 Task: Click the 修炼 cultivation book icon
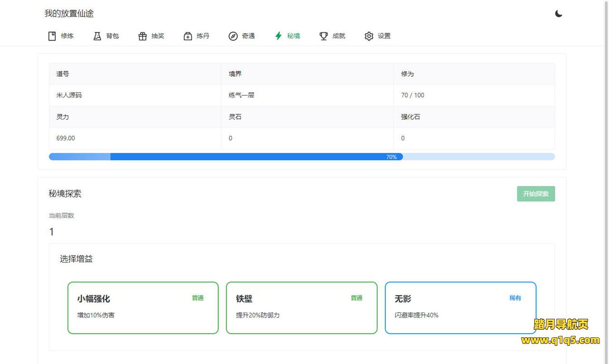click(x=52, y=36)
